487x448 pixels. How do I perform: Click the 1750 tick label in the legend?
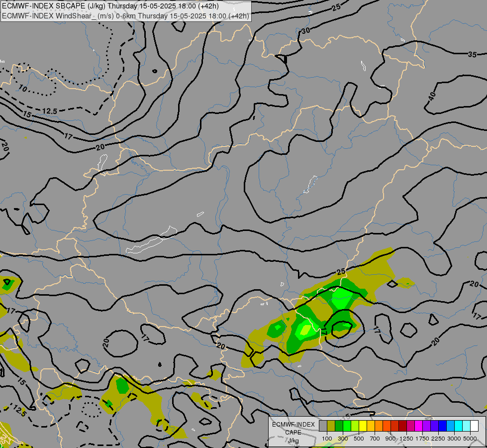422,439
